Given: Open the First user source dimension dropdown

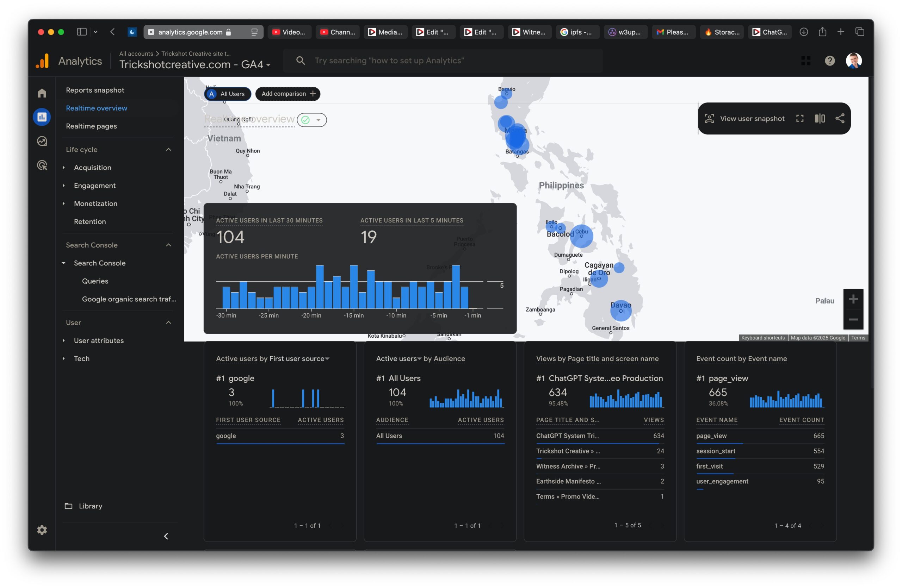Looking at the screenshot, I should coord(299,358).
